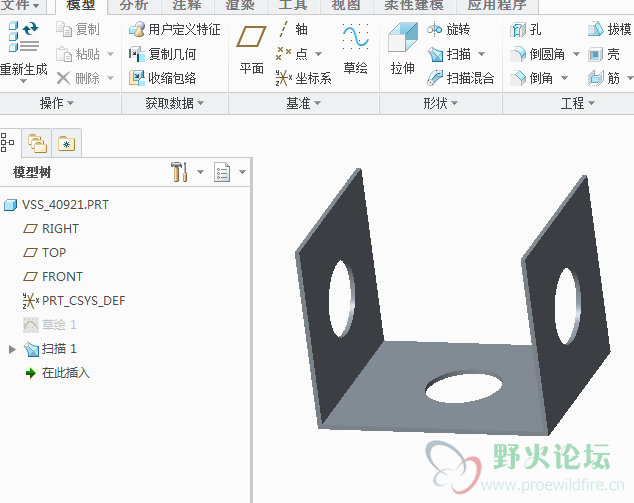The height and width of the screenshot is (503, 634).
Task: Show the Model Tree navigator tab
Action: (x=7, y=143)
